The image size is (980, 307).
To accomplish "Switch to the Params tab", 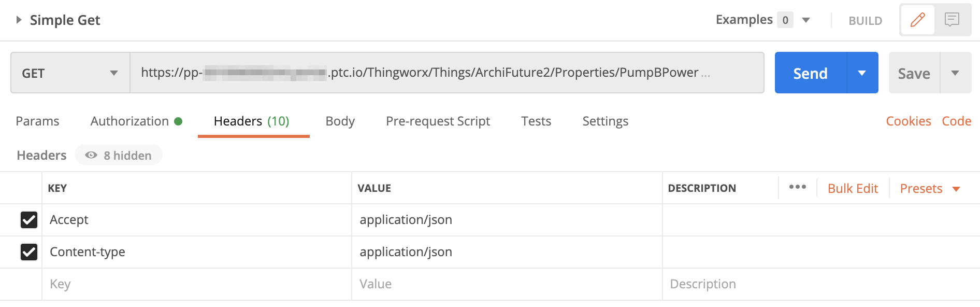I will 37,121.
